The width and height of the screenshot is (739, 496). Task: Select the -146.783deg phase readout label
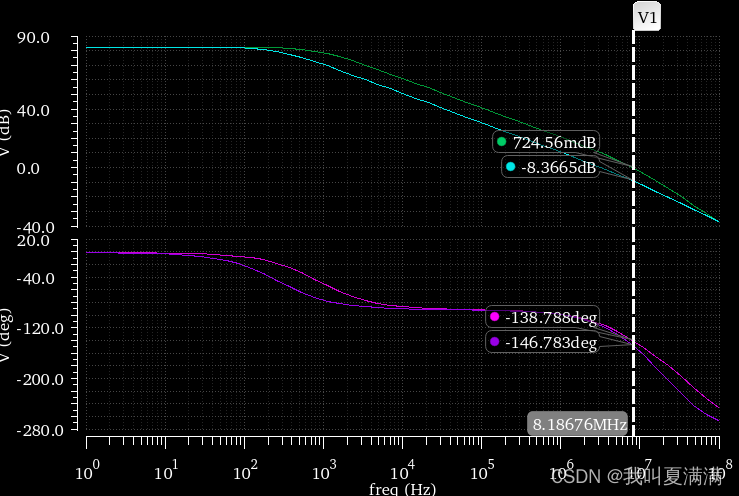(551, 343)
